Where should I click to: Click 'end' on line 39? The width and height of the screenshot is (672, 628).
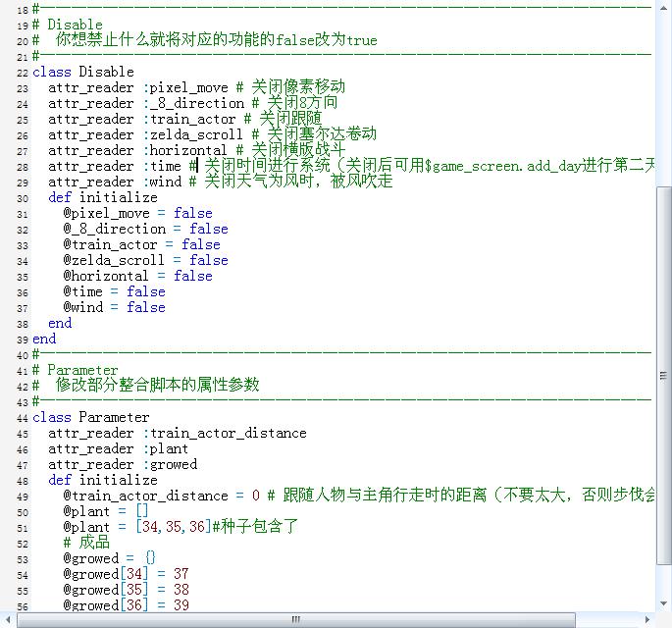point(44,340)
